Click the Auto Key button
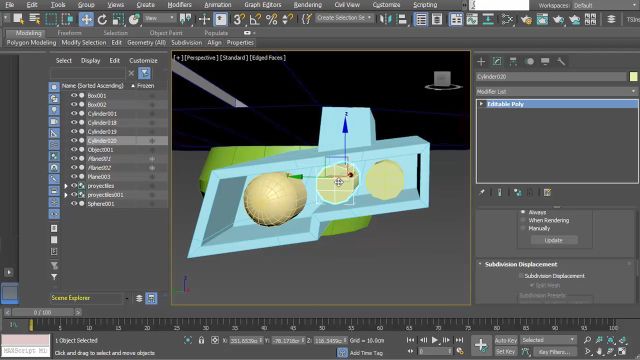Screen dimensions: 640x360 point(506,340)
